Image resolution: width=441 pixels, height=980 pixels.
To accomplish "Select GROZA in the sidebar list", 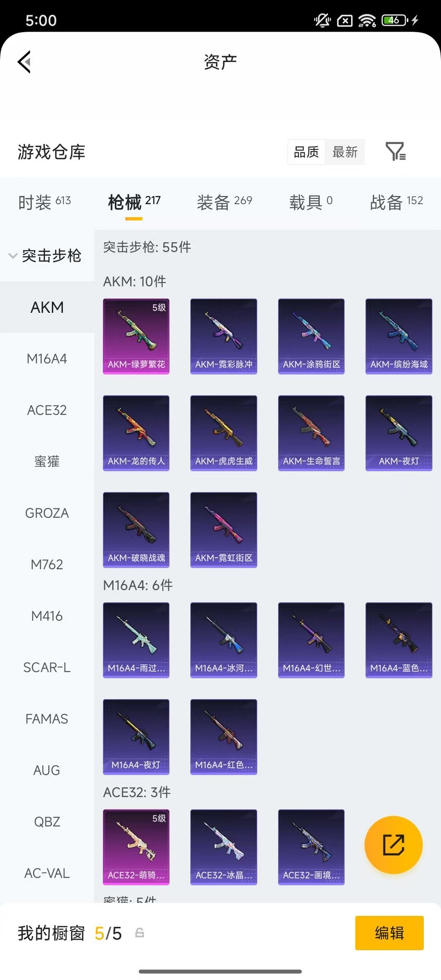I will pos(47,513).
